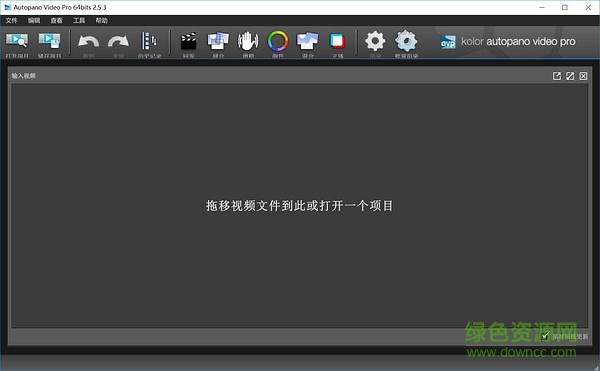
Task: Close the Autopano Video Pro window
Action: click(588, 7)
